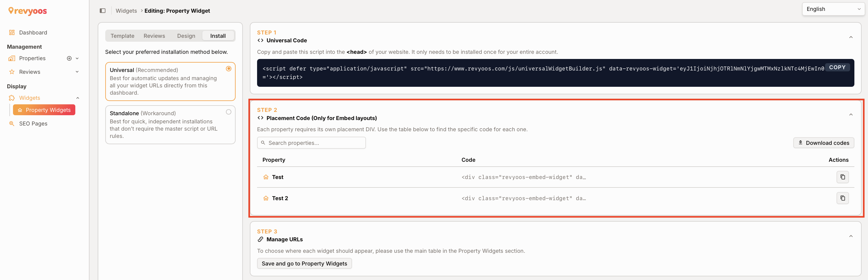Click the Property Widgets home icon
This screenshot has width=868, height=280.
tap(20, 110)
